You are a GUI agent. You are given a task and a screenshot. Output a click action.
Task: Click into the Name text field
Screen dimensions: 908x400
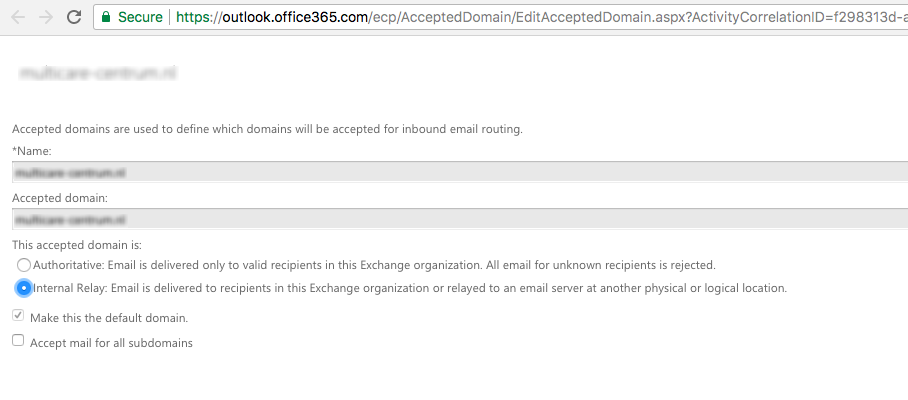click(460, 173)
